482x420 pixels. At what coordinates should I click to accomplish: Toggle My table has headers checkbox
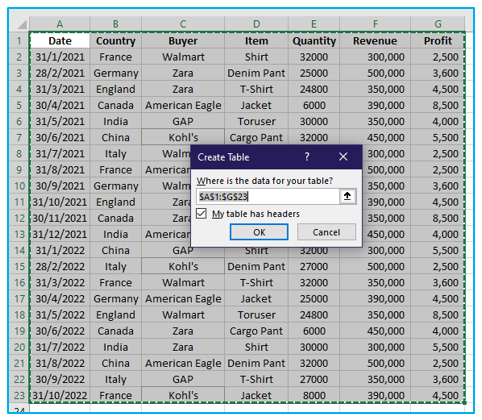click(x=201, y=213)
